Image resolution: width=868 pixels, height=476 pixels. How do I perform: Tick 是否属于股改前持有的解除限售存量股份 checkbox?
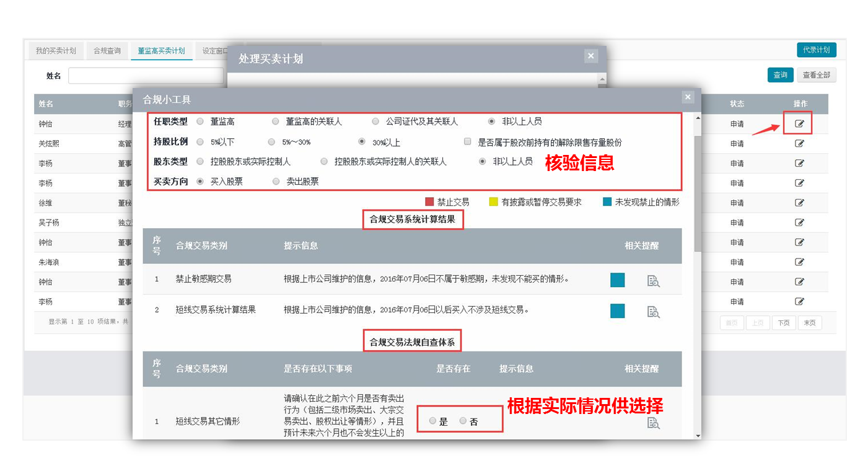tap(468, 142)
